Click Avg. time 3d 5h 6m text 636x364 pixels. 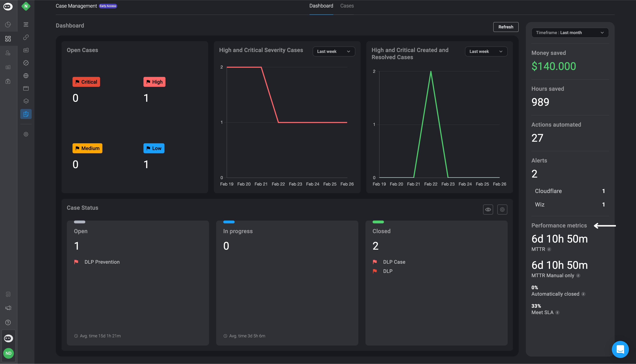coord(247,336)
